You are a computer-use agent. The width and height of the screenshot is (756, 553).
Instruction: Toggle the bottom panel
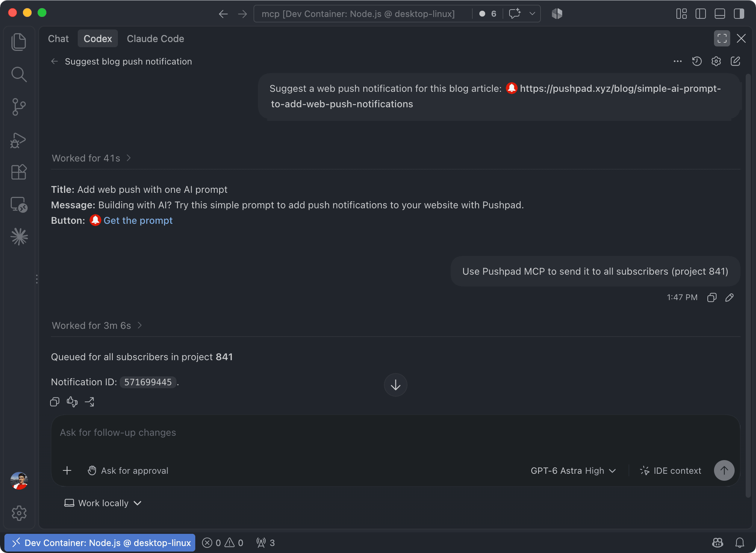point(720,14)
